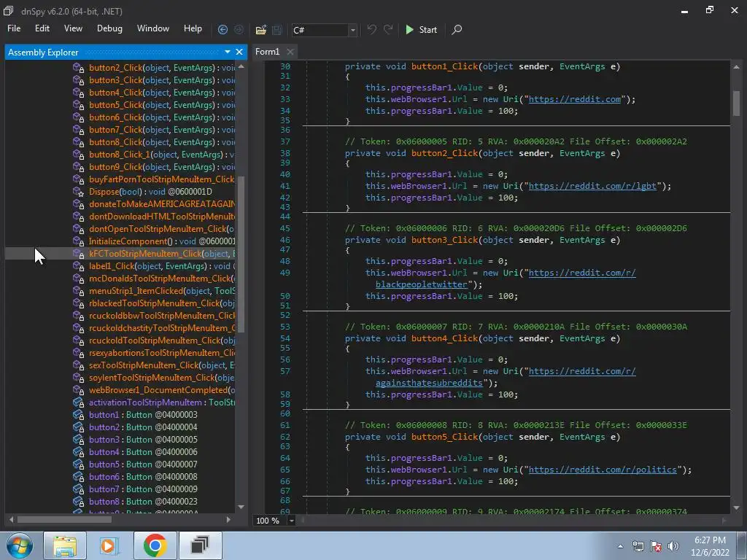Select InitializeComponent() in tree

(162, 241)
